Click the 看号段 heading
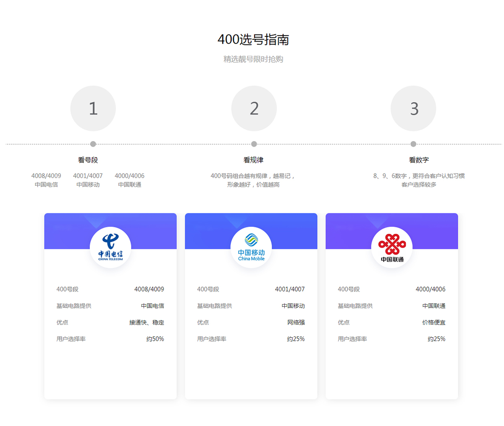The width and height of the screenshot is (504, 426). pyautogui.click(x=88, y=160)
